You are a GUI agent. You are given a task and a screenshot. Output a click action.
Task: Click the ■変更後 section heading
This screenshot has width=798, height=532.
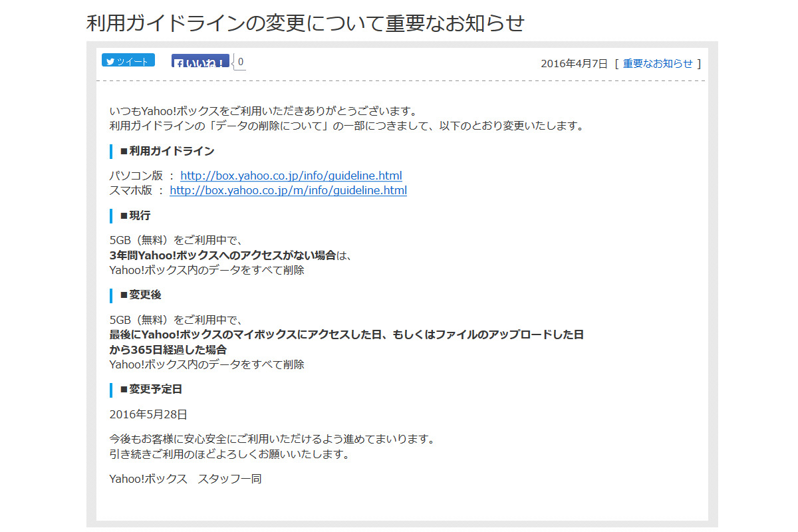coord(140,295)
